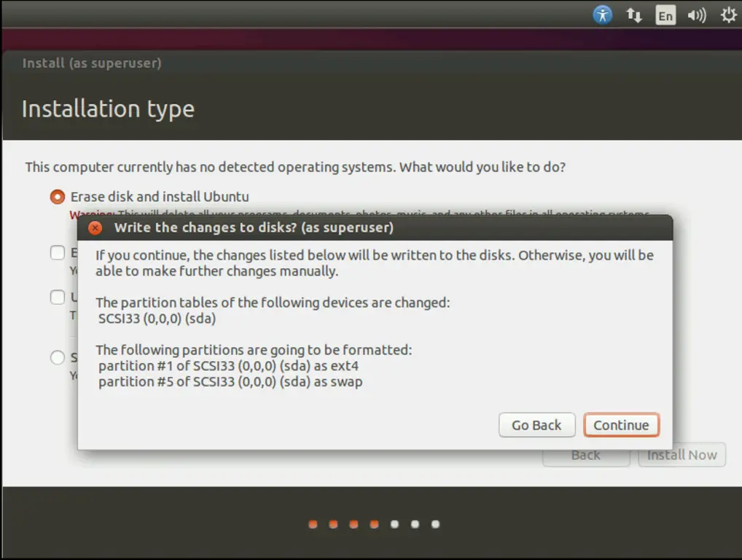Viewport: 742px width, 560px height.
Task: Click the 'Installation type' heading
Action: point(109,109)
